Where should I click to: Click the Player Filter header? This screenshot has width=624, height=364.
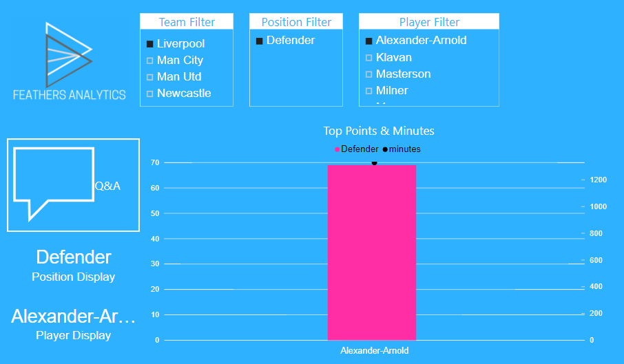[x=429, y=22]
